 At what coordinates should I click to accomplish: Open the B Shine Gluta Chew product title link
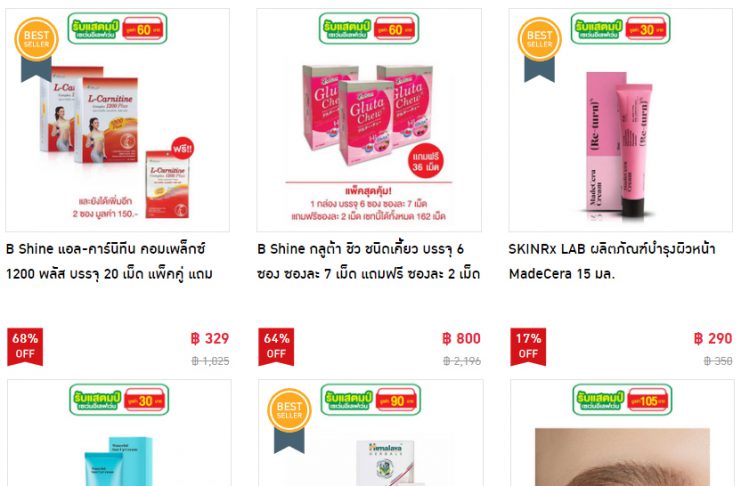coord(369,261)
